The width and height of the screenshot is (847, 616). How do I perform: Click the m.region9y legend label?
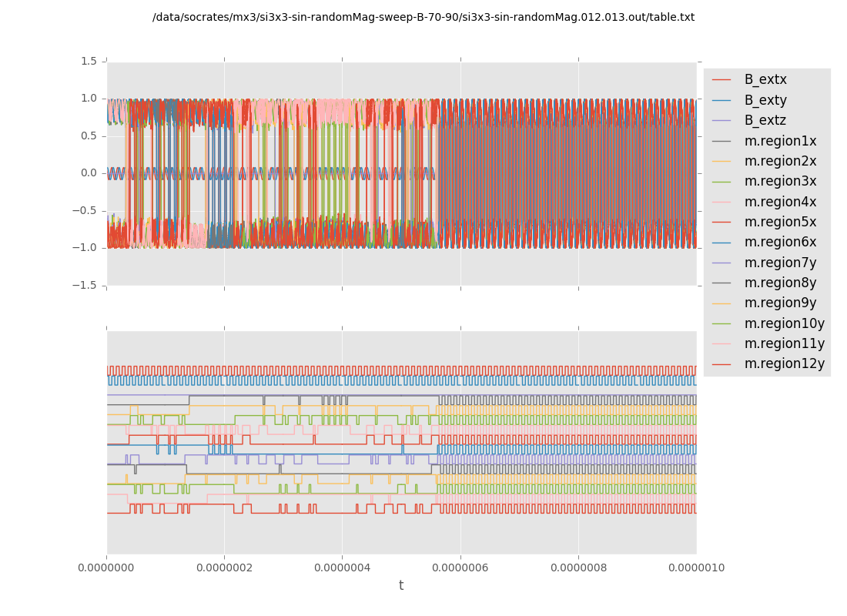(x=780, y=303)
